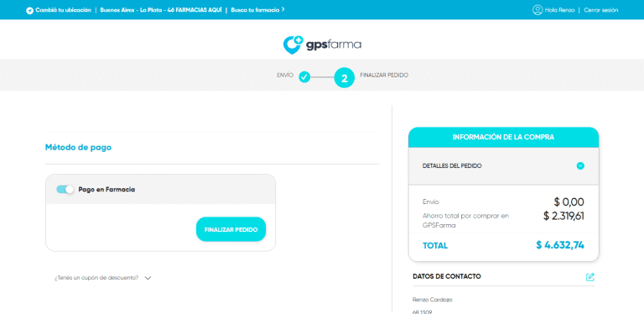Click the Cerrar sesión link
This screenshot has width=644, height=314.
click(x=601, y=10)
